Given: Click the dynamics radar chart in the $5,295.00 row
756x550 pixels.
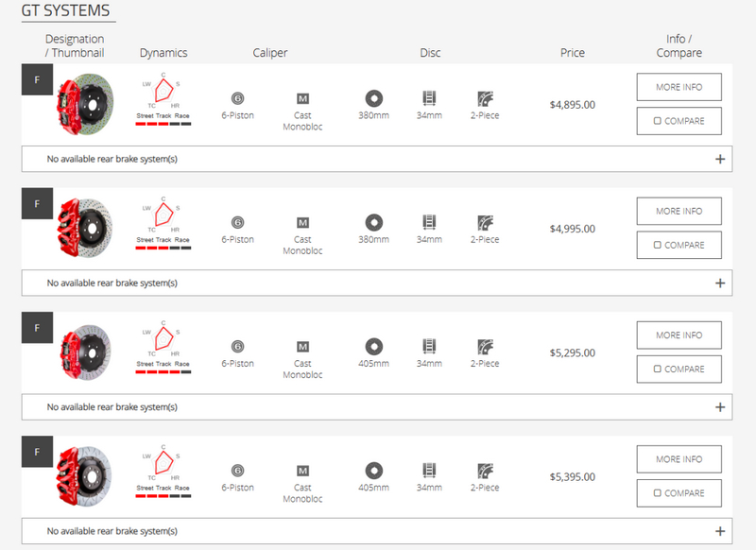Looking at the screenshot, I should pos(163,336).
